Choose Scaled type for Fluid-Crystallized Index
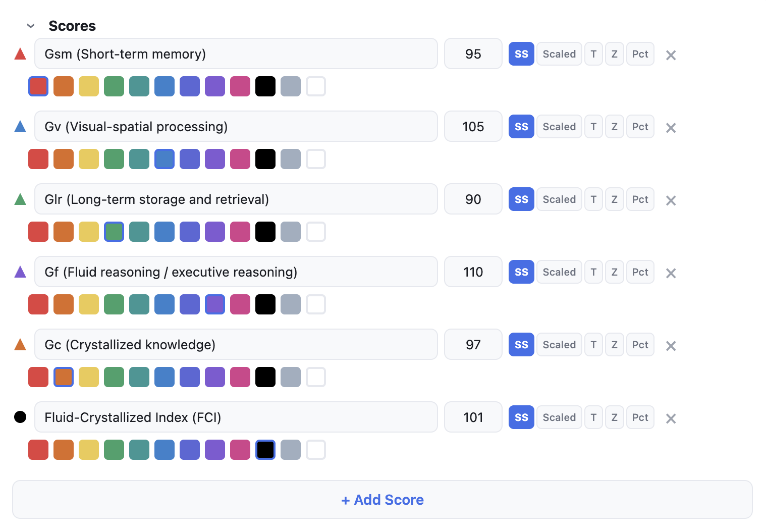 (x=559, y=417)
